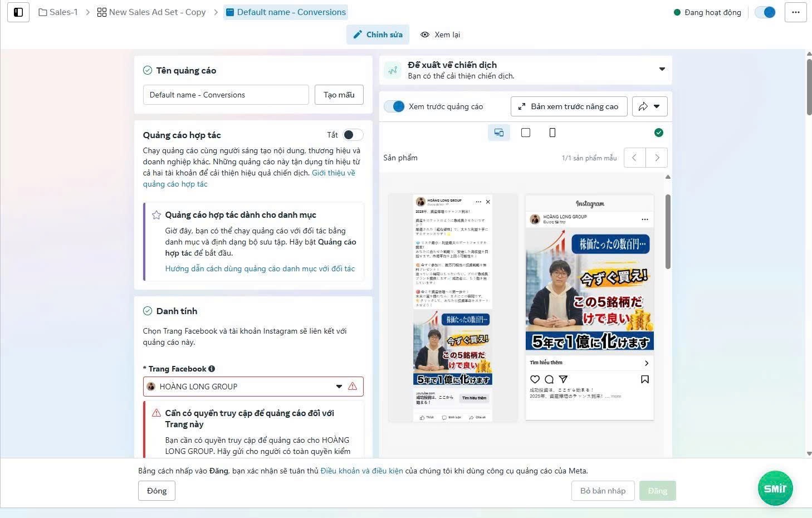Viewport: 812px width, 518px height.
Task: Click the Instagram share paper-plane icon
Action: (x=563, y=379)
